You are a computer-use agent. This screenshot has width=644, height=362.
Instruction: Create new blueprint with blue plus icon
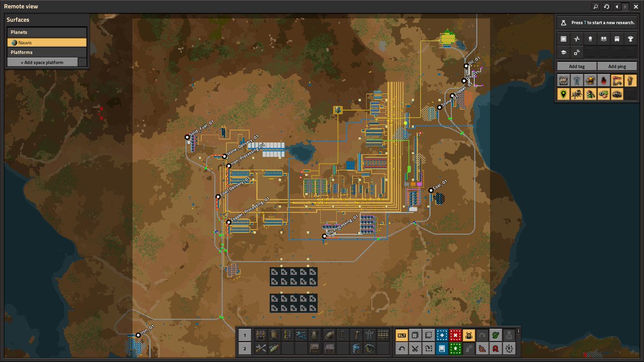coord(442,335)
